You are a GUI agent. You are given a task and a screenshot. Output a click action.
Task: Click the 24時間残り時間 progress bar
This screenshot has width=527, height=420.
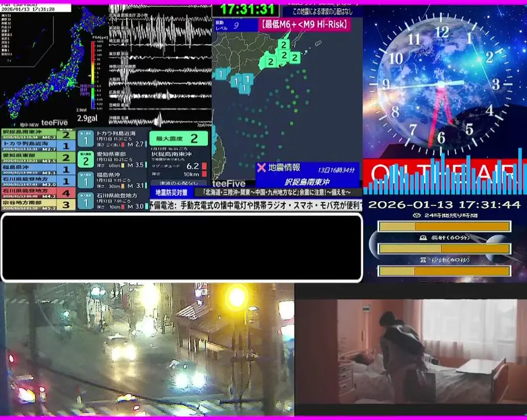pyautogui.click(x=445, y=226)
